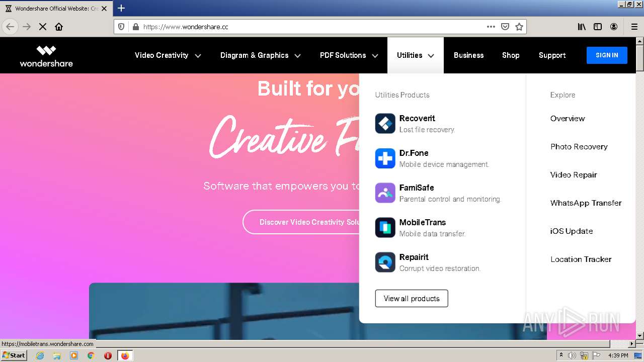Go back to previous page
Screen dimensions: 644x362
(10, 27)
